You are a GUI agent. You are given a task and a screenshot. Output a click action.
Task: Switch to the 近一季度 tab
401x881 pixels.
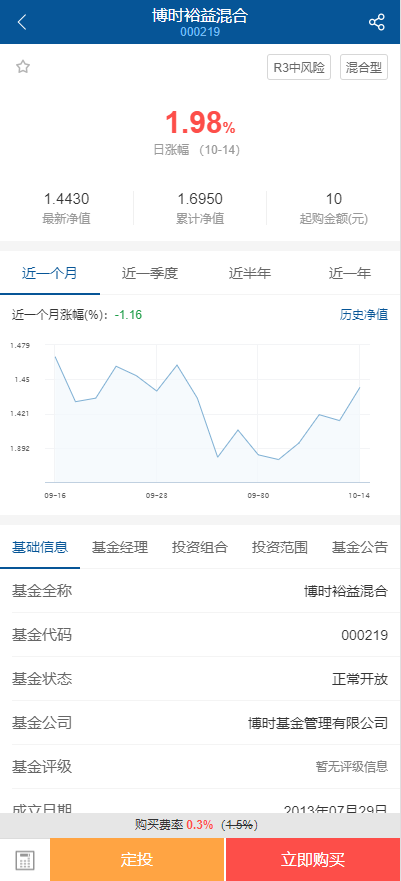pos(150,274)
